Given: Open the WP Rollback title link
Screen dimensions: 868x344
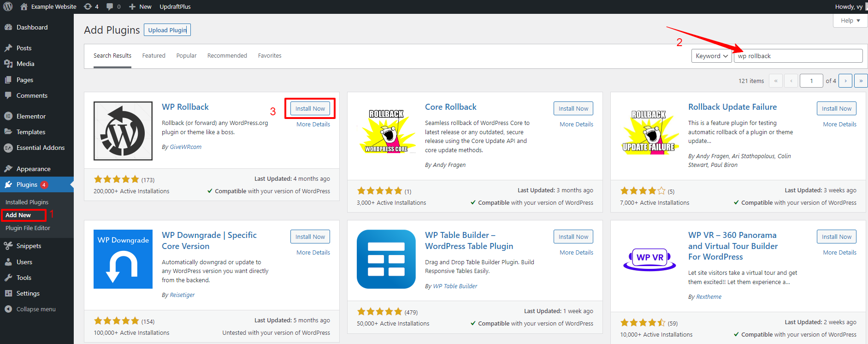Looking at the screenshot, I should (185, 107).
